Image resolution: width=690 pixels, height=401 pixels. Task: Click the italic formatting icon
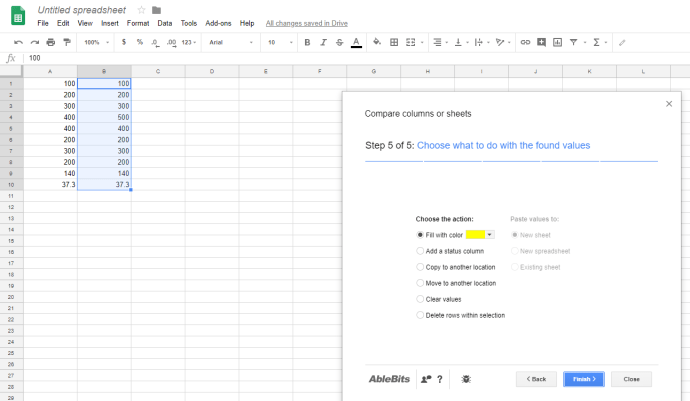coord(323,43)
